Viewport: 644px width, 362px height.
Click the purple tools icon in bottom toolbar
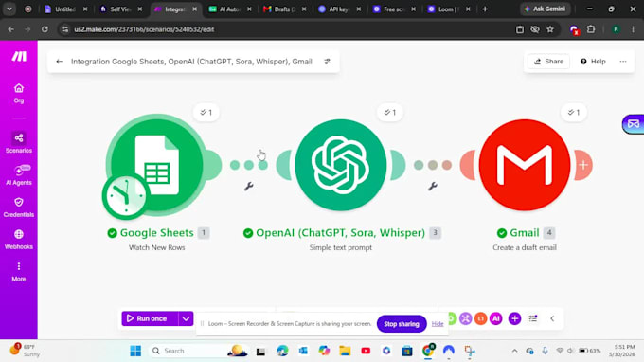tap(465, 318)
